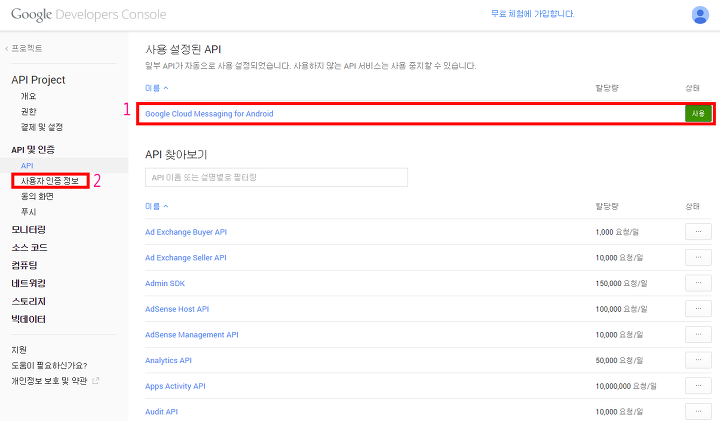Click the API filter search field

[x=276, y=177]
